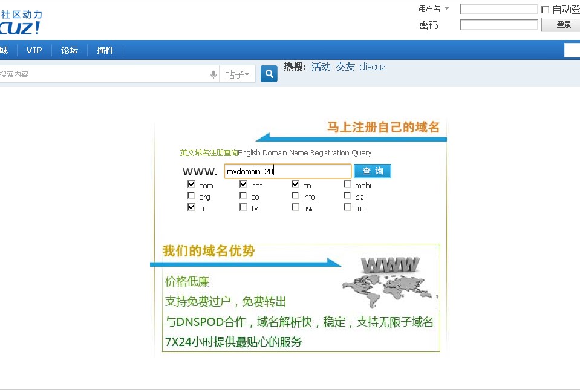Click the 马上注册自己的域名 heading
Image resolution: width=580 pixels, height=392 pixels.
point(383,127)
